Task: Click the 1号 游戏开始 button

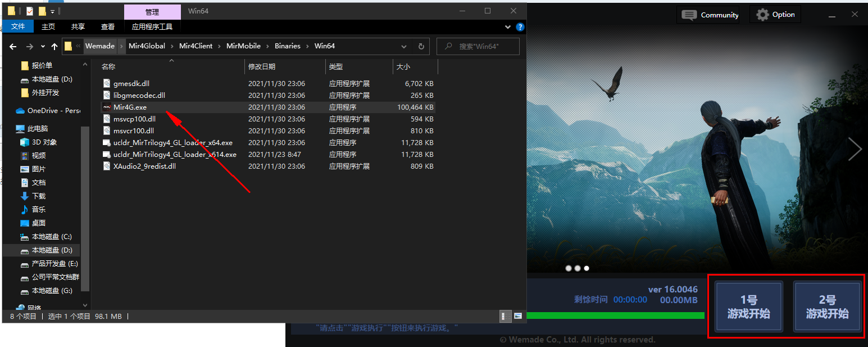Action: pyautogui.click(x=749, y=307)
